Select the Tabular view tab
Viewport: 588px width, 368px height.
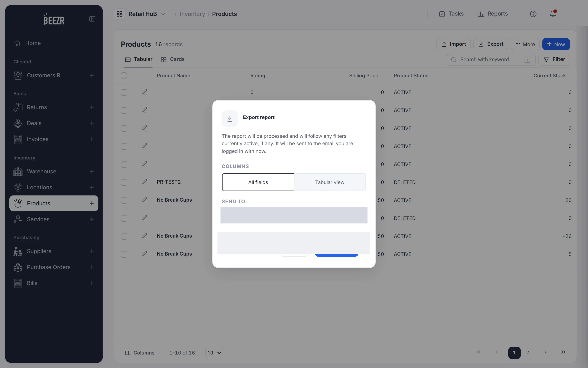pos(138,59)
